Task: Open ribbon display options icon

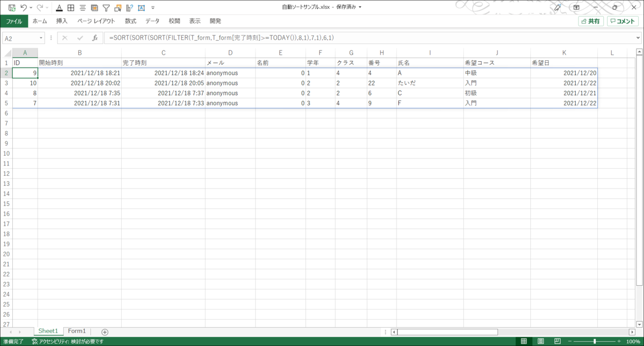Action: pos(576,8)
